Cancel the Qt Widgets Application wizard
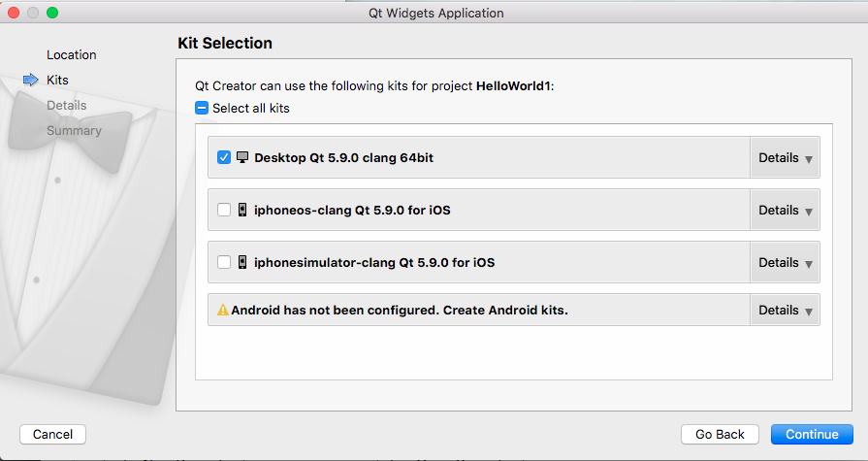This screenshot has height=461, width=868. pyautogui.click(x=52, y=435)
